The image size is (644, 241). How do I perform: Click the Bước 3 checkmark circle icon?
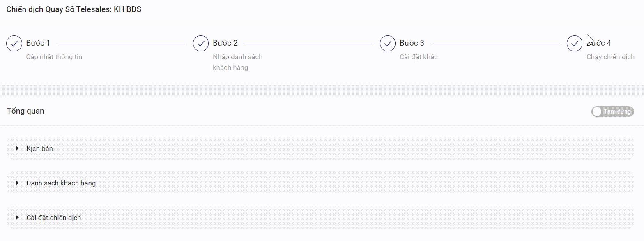[388, 43]
